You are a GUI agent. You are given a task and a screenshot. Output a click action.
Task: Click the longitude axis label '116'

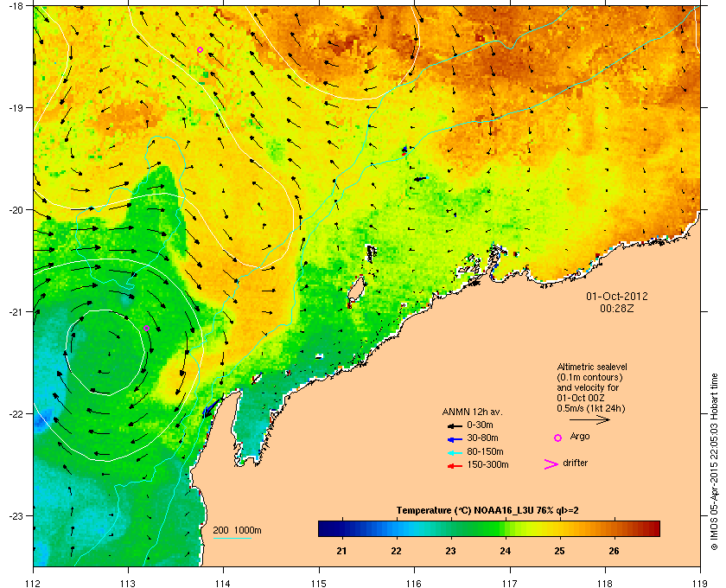[x=414, y=584]
